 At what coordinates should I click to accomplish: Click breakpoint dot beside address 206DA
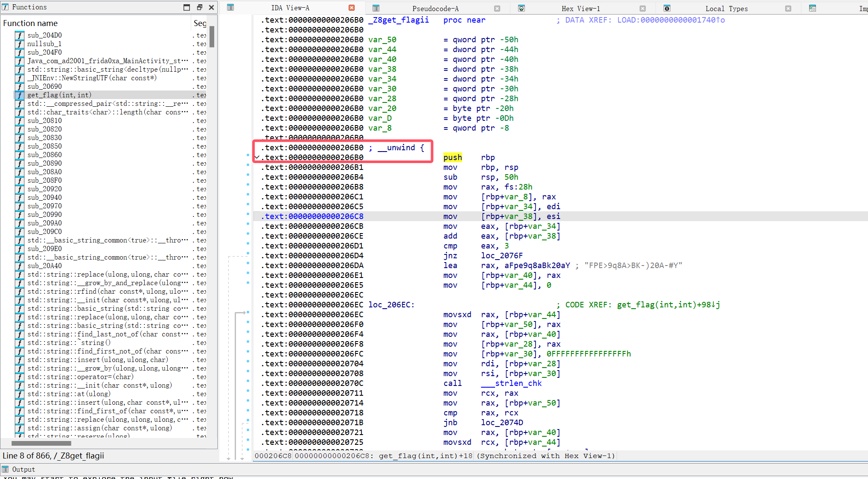[x=248, y=263]
